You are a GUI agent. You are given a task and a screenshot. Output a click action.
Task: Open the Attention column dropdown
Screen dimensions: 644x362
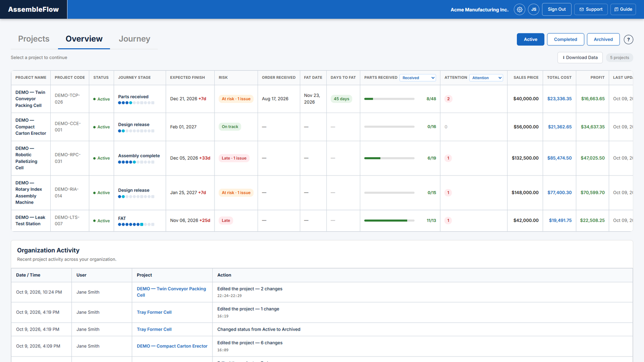coord(487,78)
